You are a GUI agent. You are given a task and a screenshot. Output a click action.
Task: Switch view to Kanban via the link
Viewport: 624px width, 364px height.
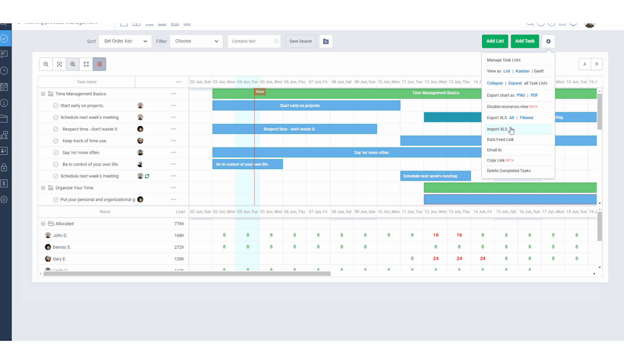[x=522, y=71]
